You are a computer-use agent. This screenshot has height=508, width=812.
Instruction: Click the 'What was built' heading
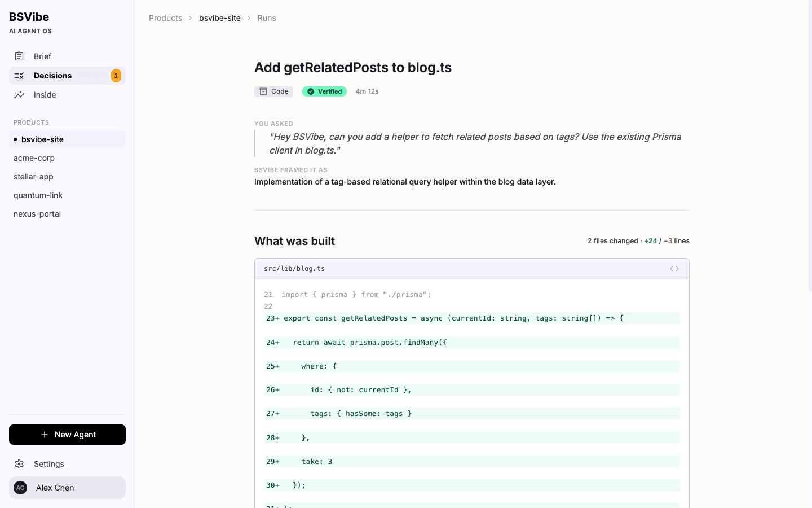[x=294, y=241]
